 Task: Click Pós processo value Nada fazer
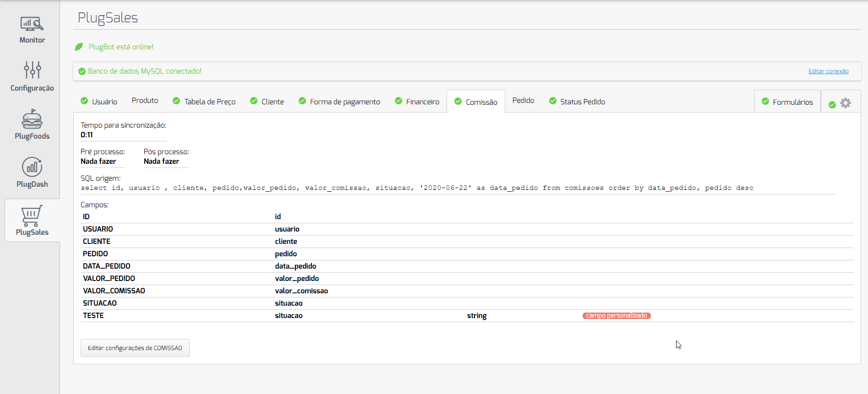click(161, 162)
